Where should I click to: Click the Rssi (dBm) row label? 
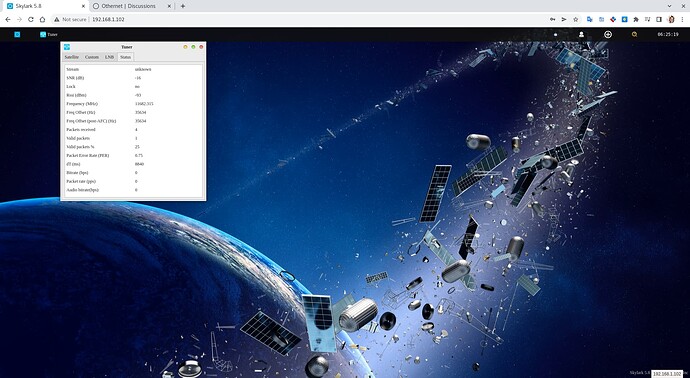point(76,95)
